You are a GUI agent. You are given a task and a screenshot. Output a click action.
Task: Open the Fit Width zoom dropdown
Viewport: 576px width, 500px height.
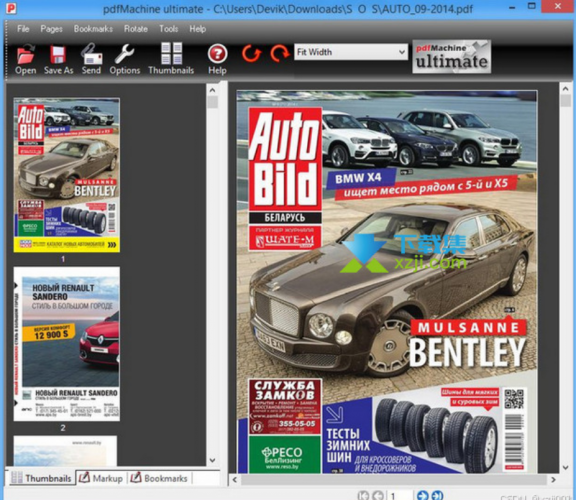[351, 52]
